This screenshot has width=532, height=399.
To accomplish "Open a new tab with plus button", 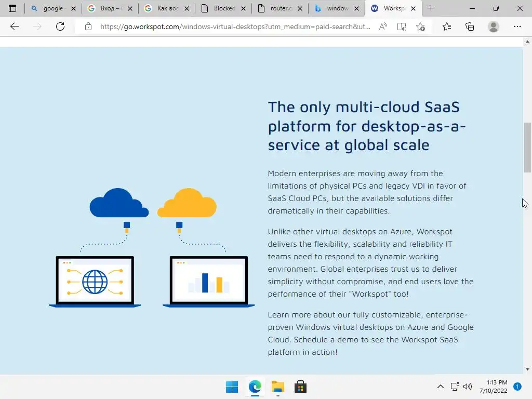I will tap(431, 8).
